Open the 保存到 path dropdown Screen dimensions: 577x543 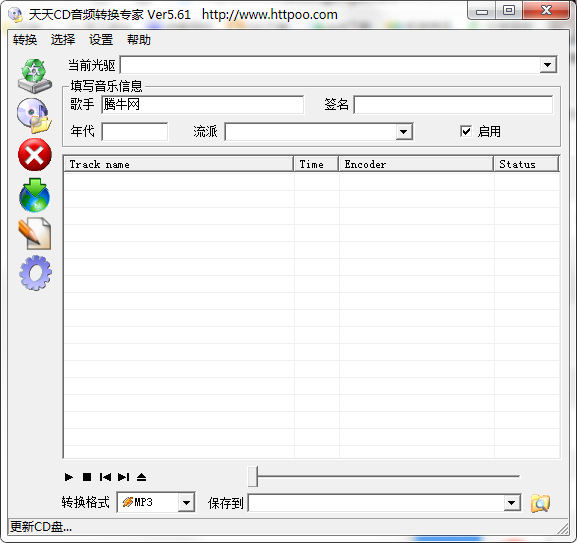coord(511,503)
